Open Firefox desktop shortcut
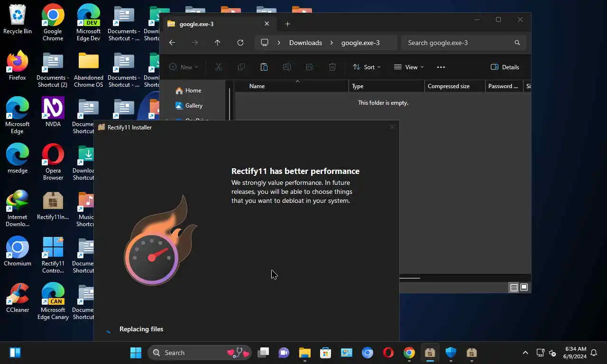The image size is (607, 364). [18, 65]
